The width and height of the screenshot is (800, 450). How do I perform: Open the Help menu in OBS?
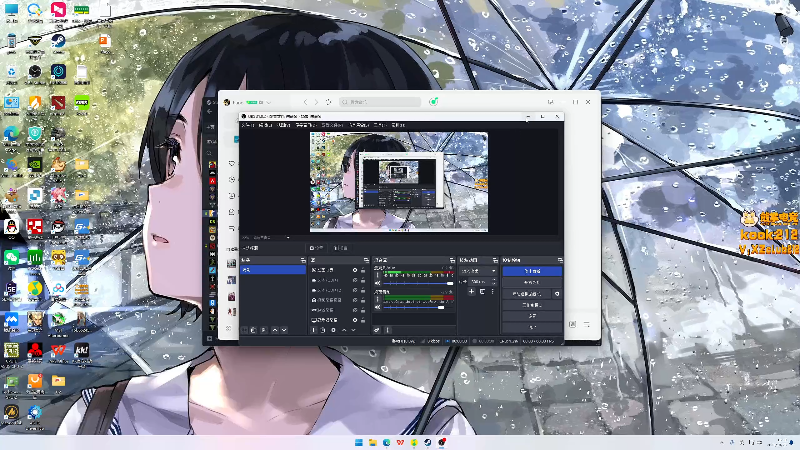[398, 125]
